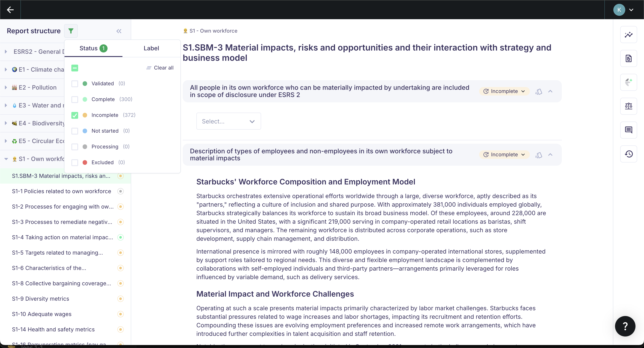Screen dimensions: 644x348
Task: Click status indicator for S1-6 Characteristics row
Action: tap(121, 268)
